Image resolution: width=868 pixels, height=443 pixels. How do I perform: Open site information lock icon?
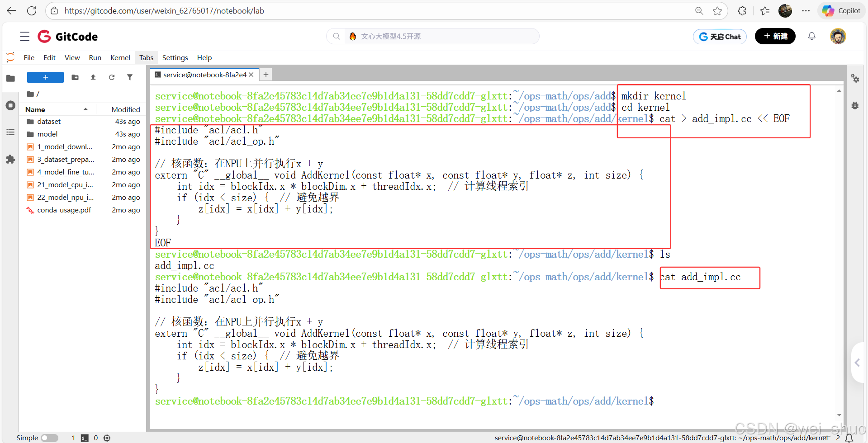point(54,11)
